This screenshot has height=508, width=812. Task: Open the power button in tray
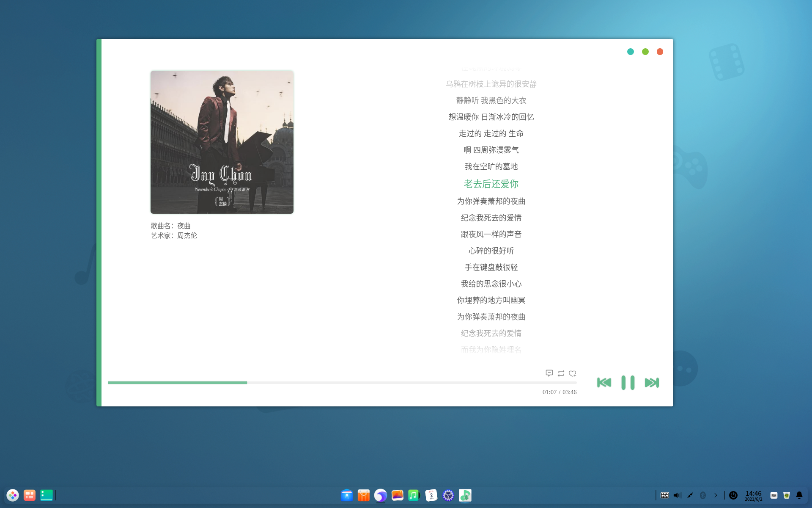click(x=733, y=495)
